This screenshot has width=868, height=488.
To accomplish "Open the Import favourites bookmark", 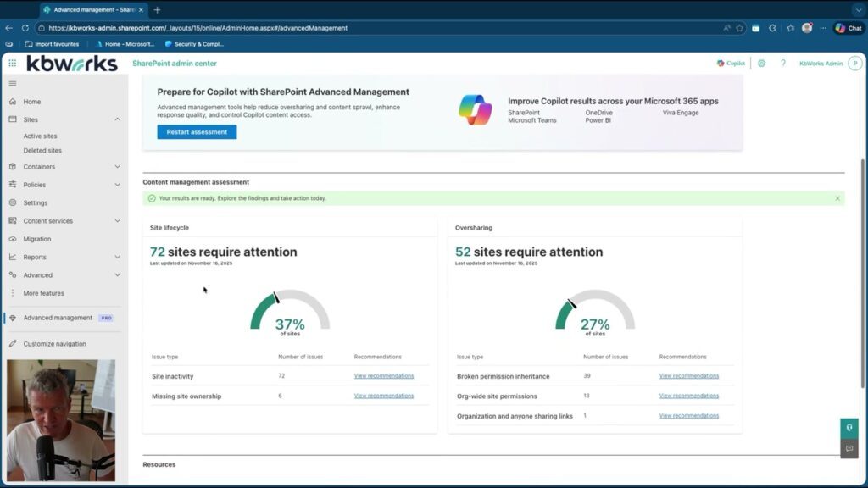I will [x=52, y=44].
